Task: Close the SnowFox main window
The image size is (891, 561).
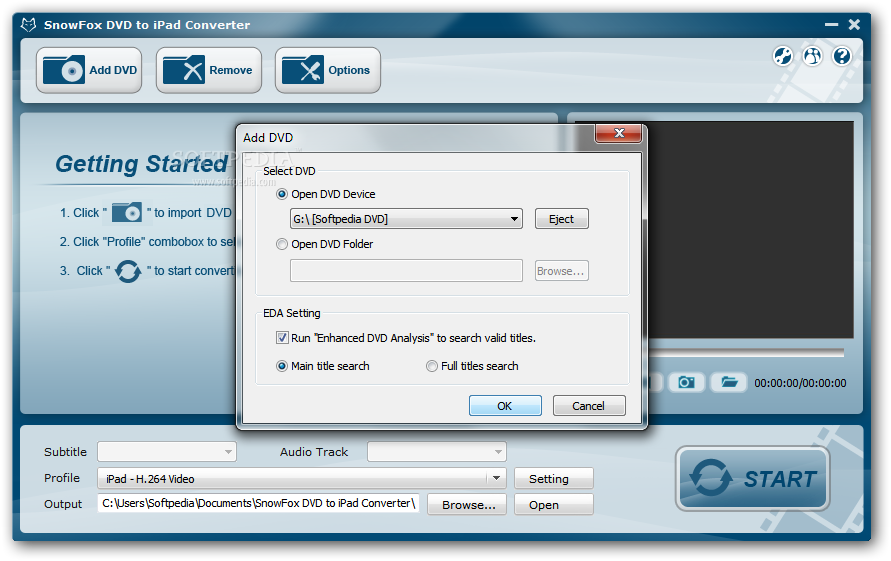Action: [x=854, y=24]
